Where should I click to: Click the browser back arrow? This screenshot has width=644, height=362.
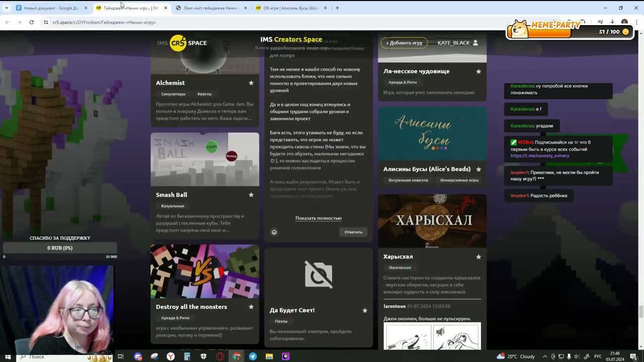(7, 22)
